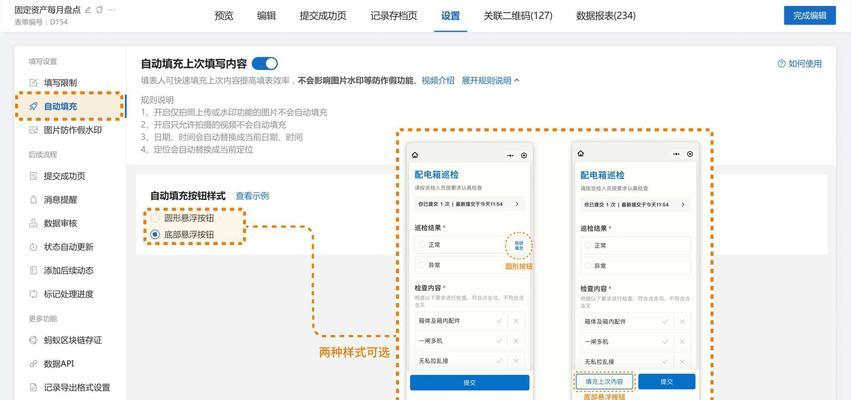Screen dimensions: 851x400
Task: Click the 状态自动更新 sidebar icon
Action: click(x=33, y=247)
